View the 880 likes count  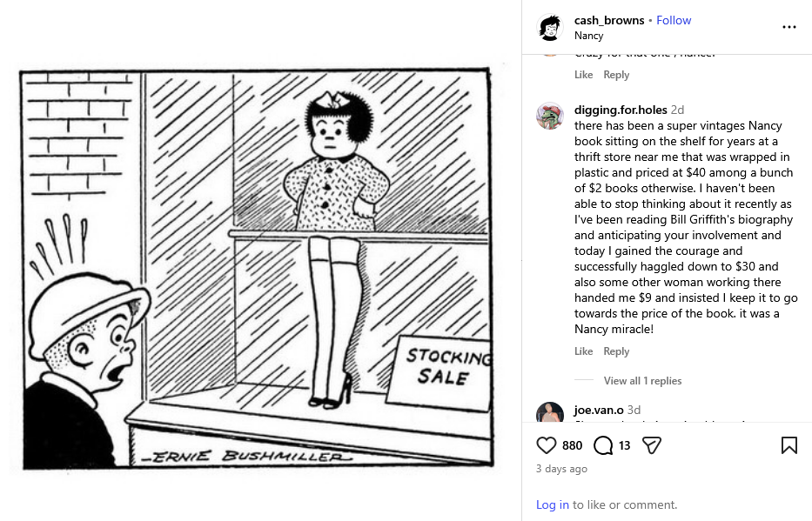[572, 445]
